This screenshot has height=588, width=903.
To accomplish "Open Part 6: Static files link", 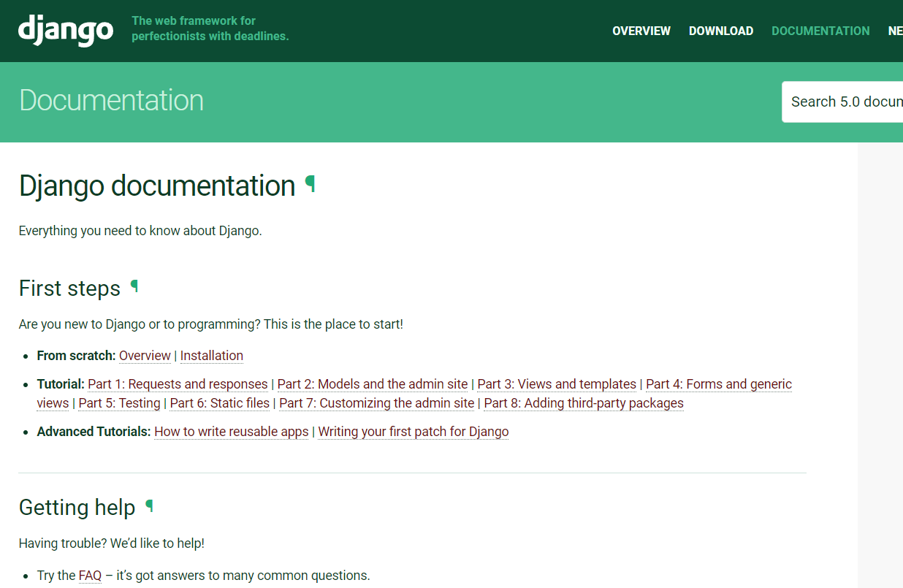I will 220,403.
